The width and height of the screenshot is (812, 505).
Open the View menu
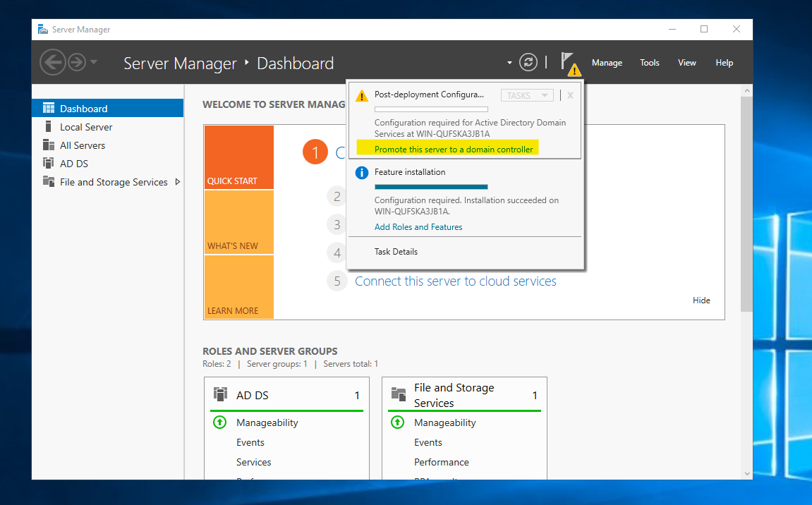click(686, 63)
